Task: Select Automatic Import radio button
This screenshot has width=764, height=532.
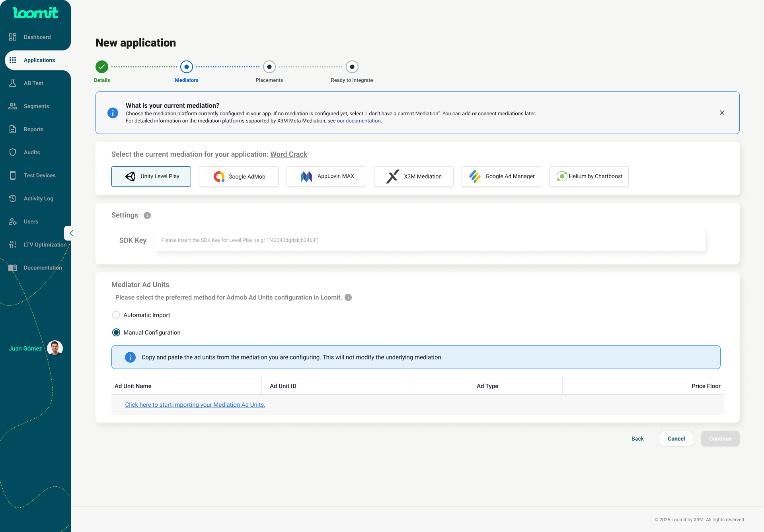Action: (x=116, y=315)
